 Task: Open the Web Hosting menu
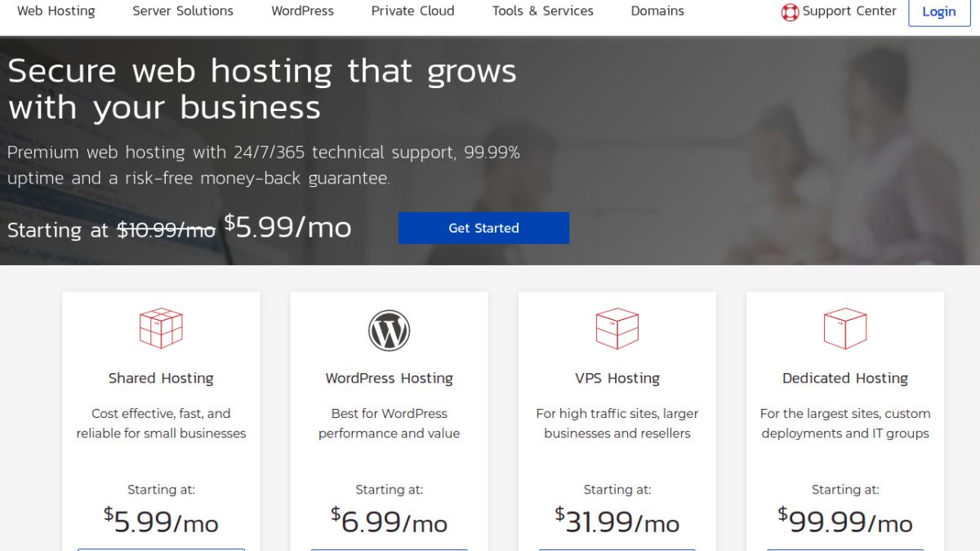click(56, 11)
